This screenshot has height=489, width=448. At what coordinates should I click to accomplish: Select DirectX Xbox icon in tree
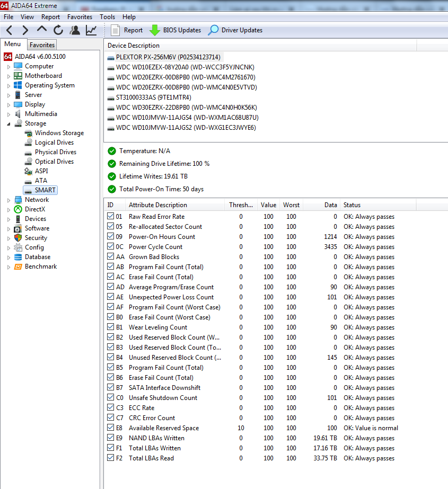click(18, 209)
